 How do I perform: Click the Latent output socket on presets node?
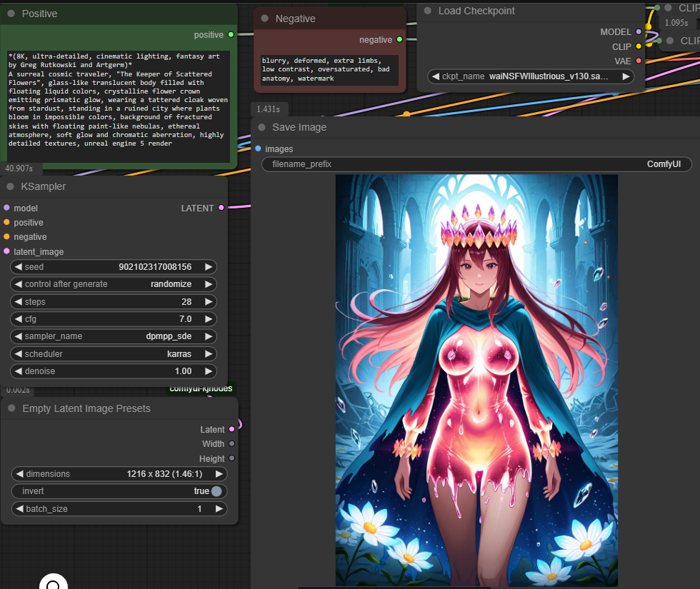pyautogui.click(x=231, y=429)
